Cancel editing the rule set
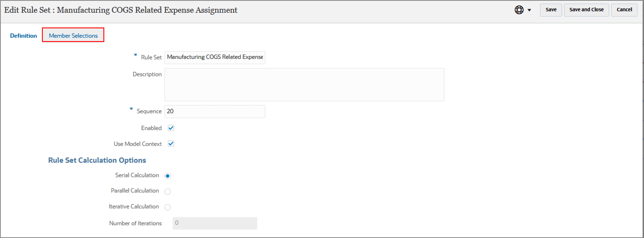This screenshot has width=644, height=238. pyautogui.click(x=624, y=10)
